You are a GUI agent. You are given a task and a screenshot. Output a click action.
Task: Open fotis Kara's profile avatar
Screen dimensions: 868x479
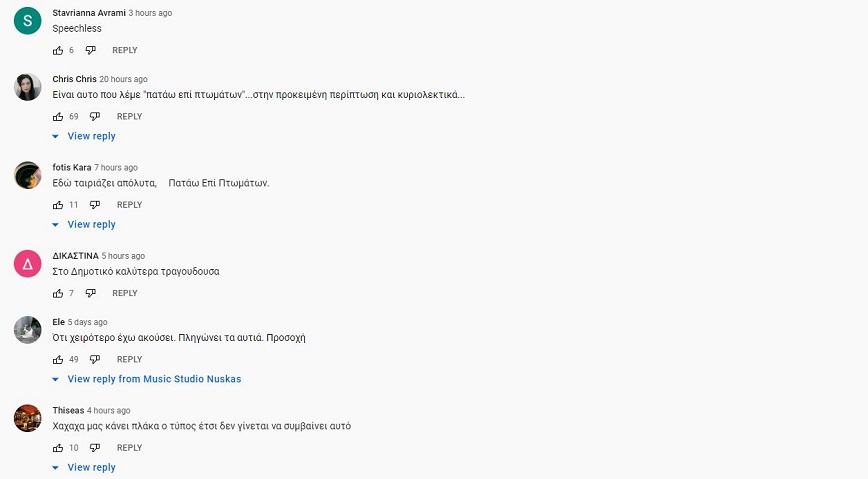tap(27, 175)
